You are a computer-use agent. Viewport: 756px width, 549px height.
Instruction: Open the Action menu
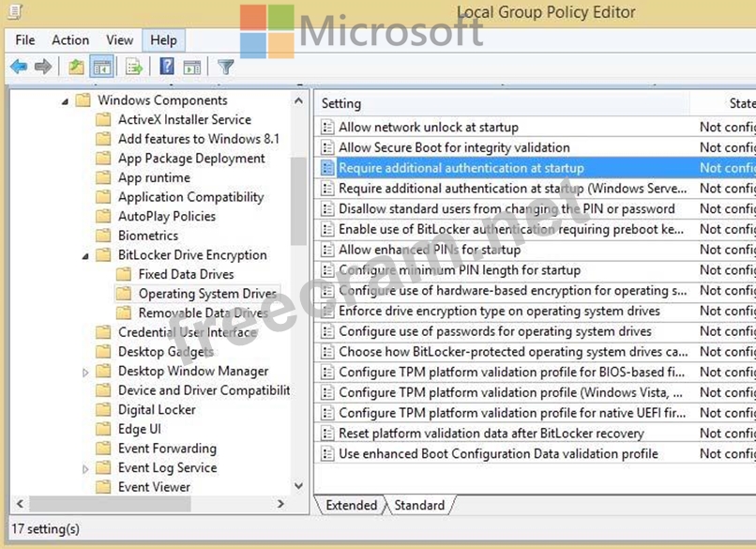tap(70, 40)
